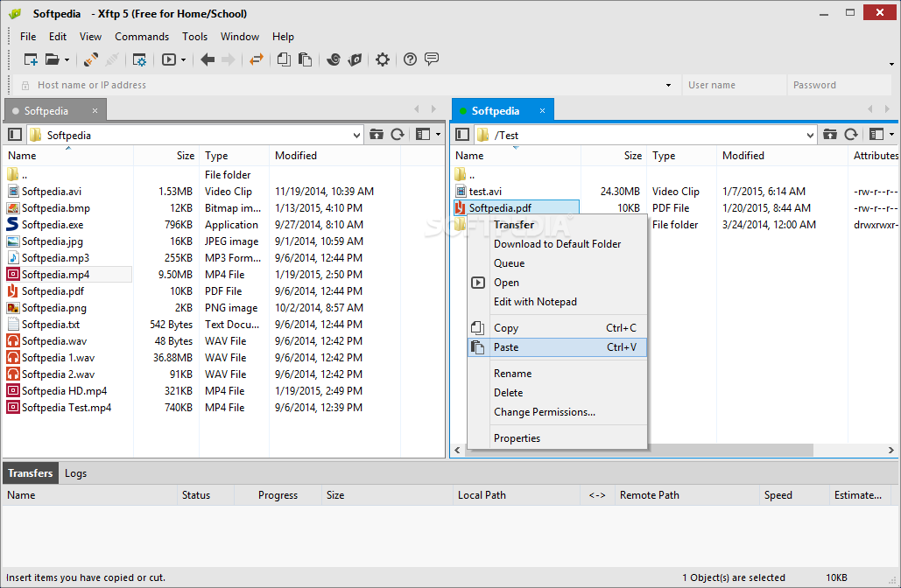Open the session properties gear-window icon
The height and width of the screenshot is (588, 901).
point(139,59)
